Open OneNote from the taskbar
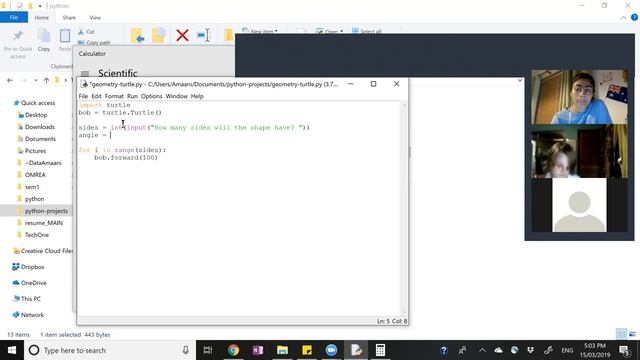This screenshot has width=640, height=360. (258, 350)
